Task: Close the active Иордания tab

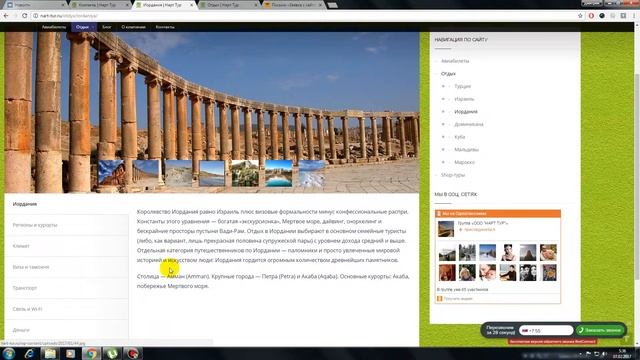Action: coord(191,5)
